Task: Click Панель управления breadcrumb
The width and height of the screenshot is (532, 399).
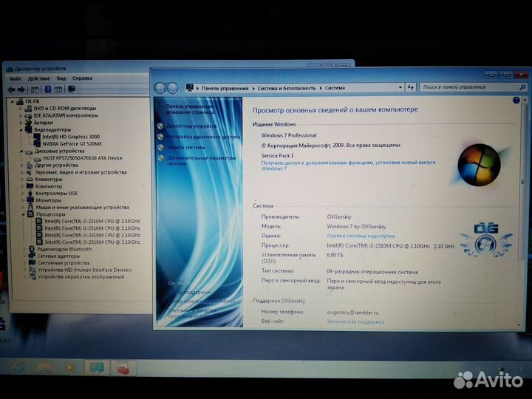Action: (x=225, y=88)
